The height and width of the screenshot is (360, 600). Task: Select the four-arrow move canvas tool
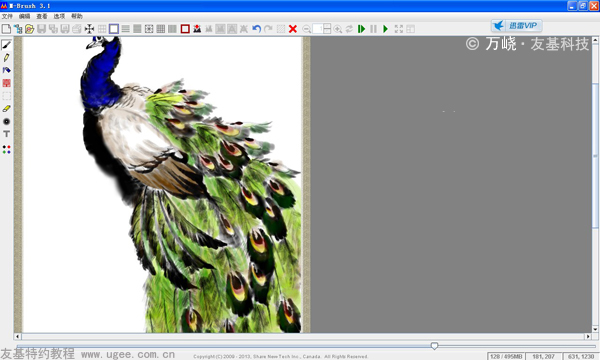89,29
